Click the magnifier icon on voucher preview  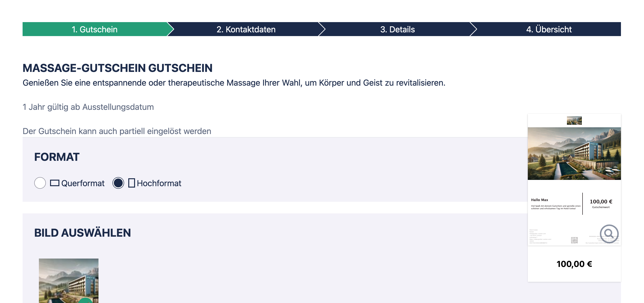click(609, 234)
